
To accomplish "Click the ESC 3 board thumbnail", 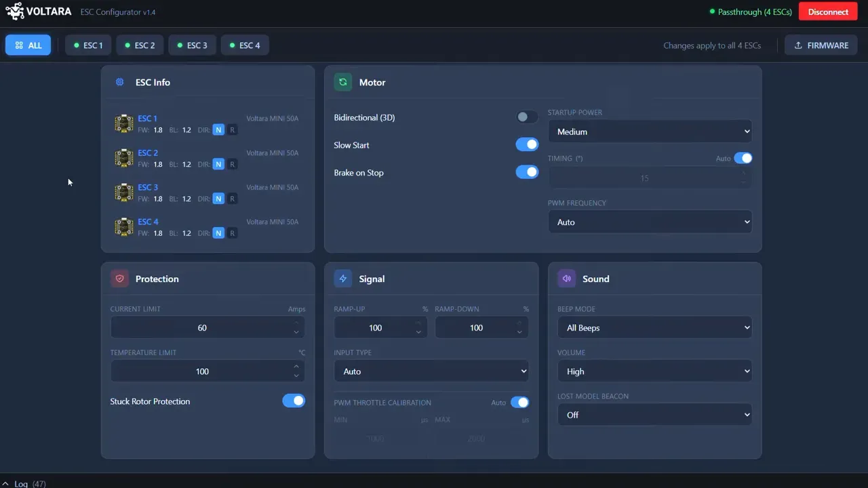I will [x=124, y=192].
